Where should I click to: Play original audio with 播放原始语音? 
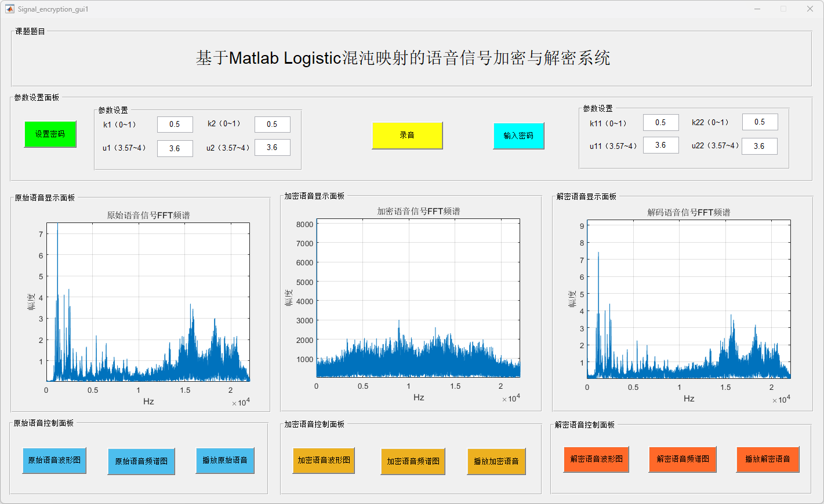point(225,461)
